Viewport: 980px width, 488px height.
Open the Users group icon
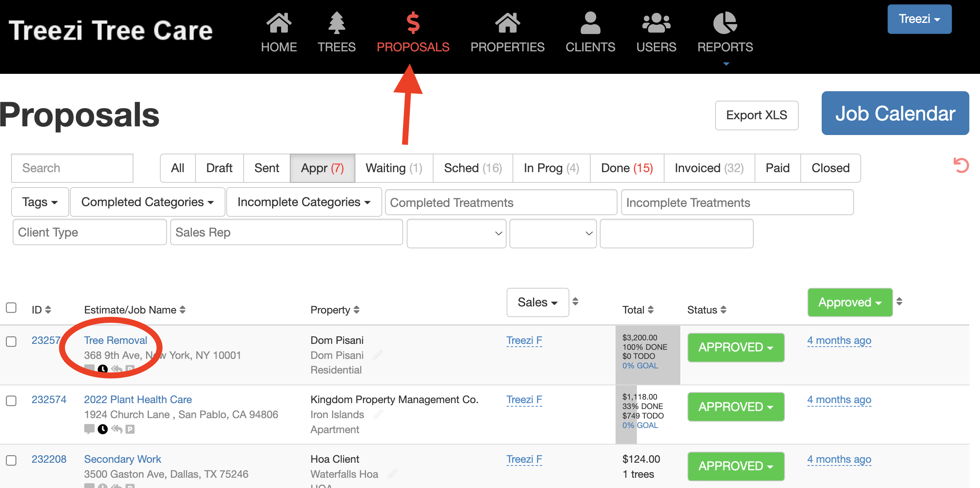tap(656, 23)
